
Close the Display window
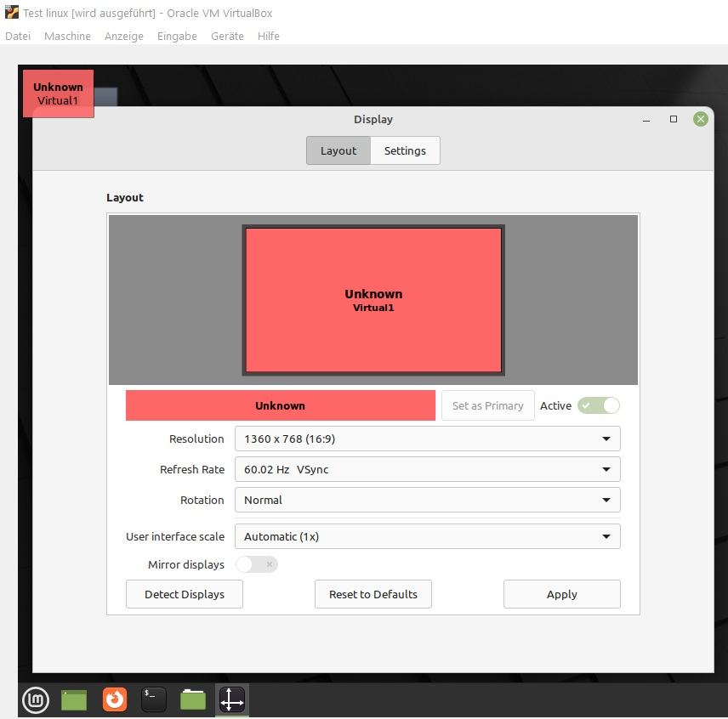pyautogui.click(x=700, y=119)
